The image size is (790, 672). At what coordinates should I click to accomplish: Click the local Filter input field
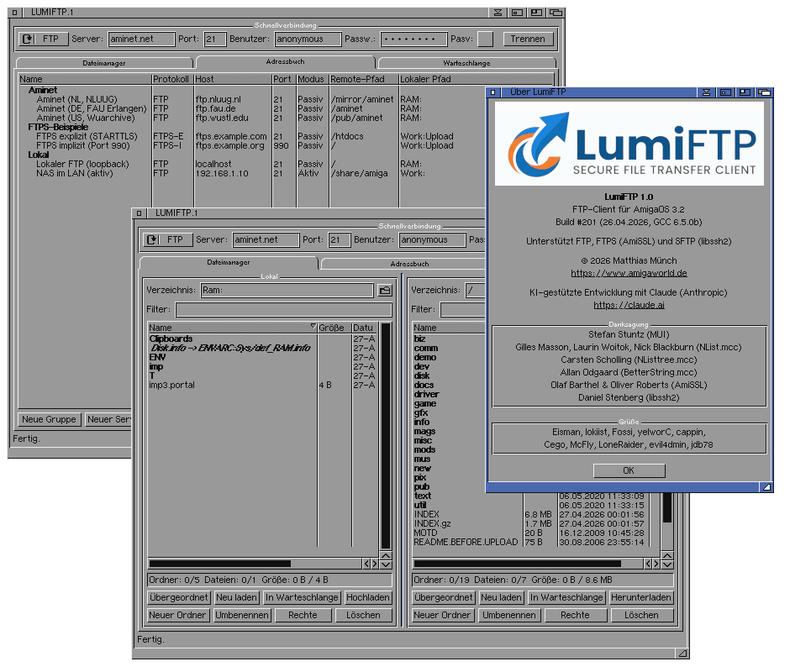pos(284,309)
